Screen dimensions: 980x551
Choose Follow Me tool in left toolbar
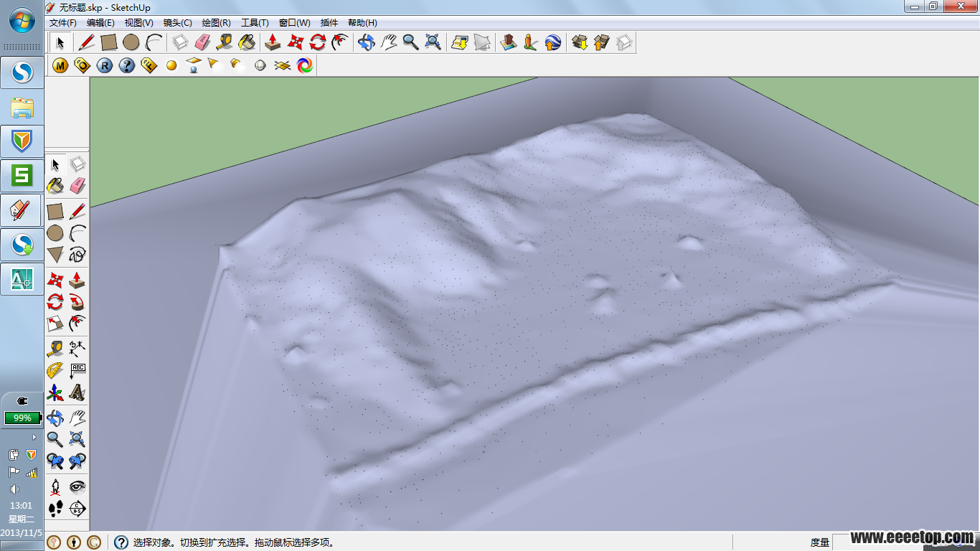77,301
